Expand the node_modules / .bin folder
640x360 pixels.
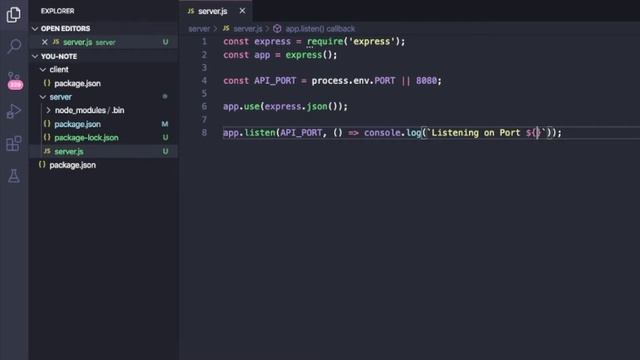pyautogui.click(x=48, y=110)
